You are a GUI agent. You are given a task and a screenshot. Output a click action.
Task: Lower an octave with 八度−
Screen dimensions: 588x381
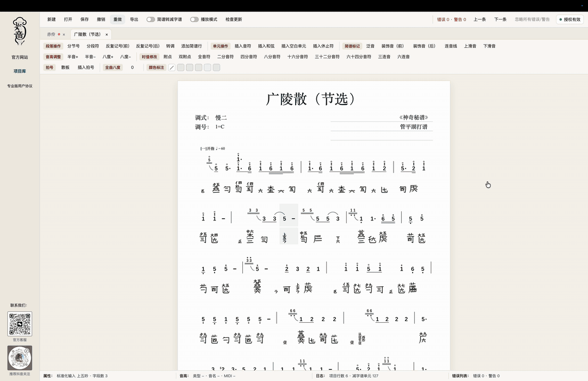click(126, 57)
